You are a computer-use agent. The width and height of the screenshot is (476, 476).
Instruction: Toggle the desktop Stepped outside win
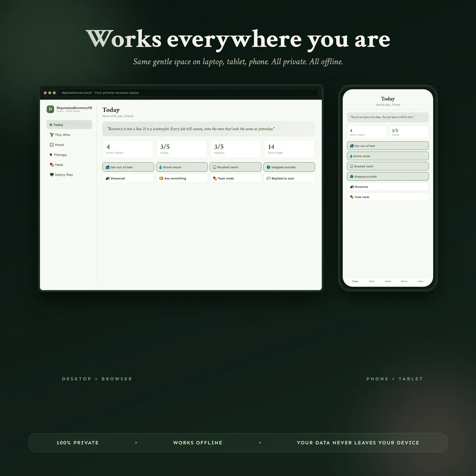289,167
